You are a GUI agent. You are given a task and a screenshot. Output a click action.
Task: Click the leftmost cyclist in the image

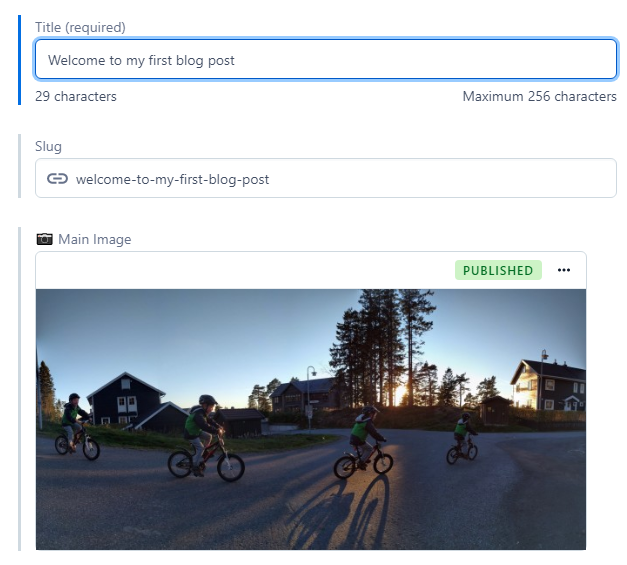click(75, 427)
